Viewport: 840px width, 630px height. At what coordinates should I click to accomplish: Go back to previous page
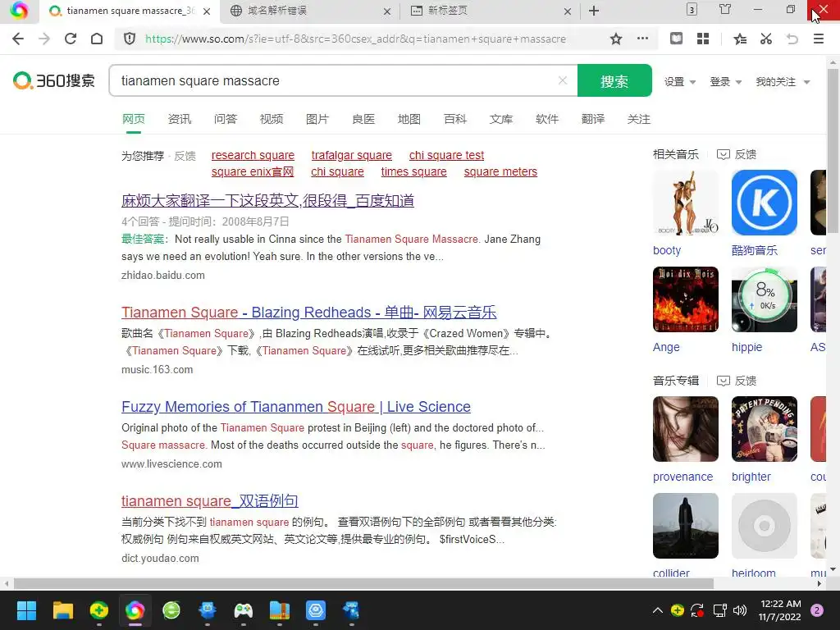[x=18, y=39]
